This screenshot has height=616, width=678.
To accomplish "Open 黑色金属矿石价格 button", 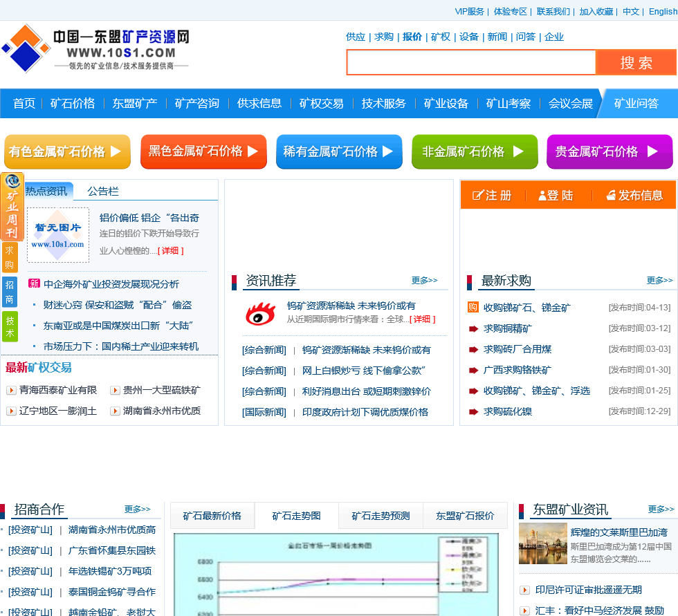I will click(x=203, y=151).
